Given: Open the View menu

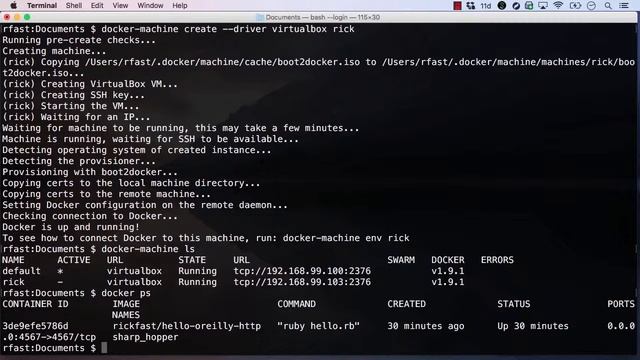Looking at the screenshot, I should (120, 5).
